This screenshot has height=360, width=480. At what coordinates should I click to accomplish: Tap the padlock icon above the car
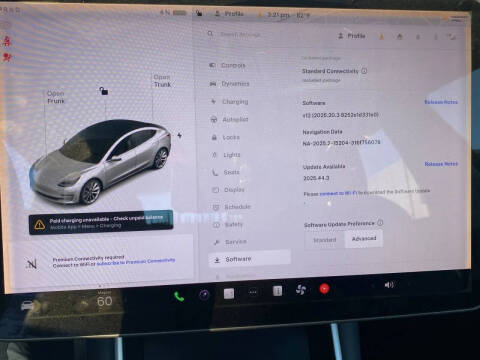pyautogui.click(x=104, y=91)
